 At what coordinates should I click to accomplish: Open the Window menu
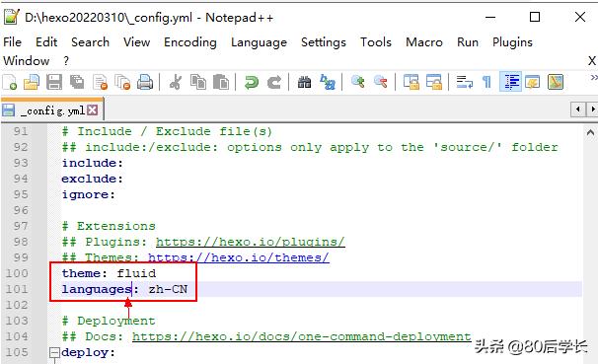pos(27,60)
